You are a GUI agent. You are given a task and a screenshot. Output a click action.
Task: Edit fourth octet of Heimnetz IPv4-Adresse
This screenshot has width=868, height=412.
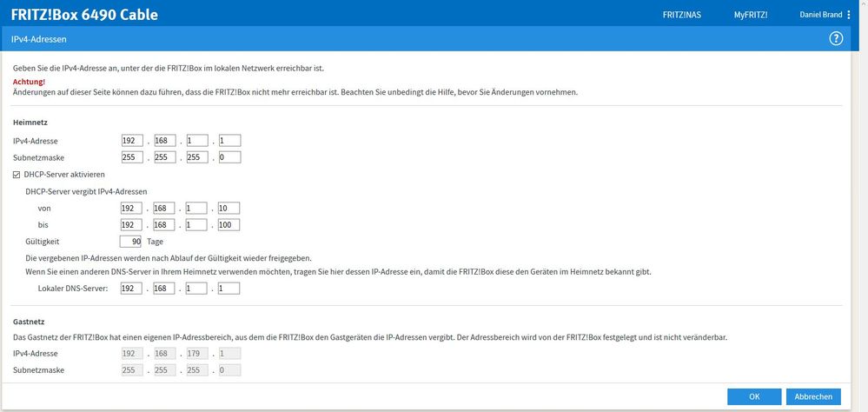tap(229, 141)
